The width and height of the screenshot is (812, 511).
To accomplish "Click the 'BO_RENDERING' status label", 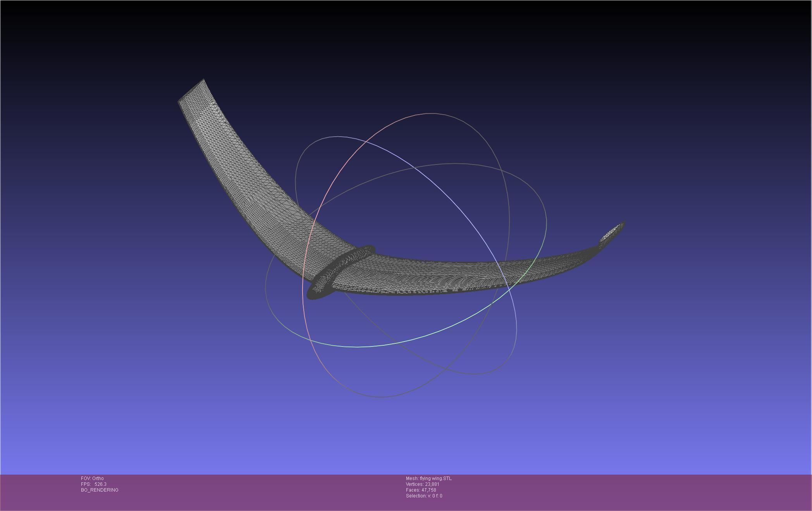I will [x=100, y=490].
